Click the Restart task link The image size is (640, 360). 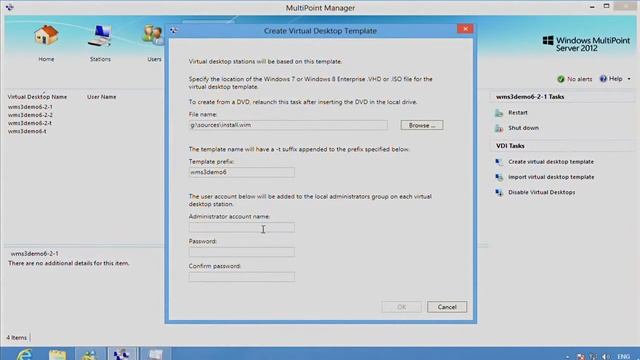518,113
